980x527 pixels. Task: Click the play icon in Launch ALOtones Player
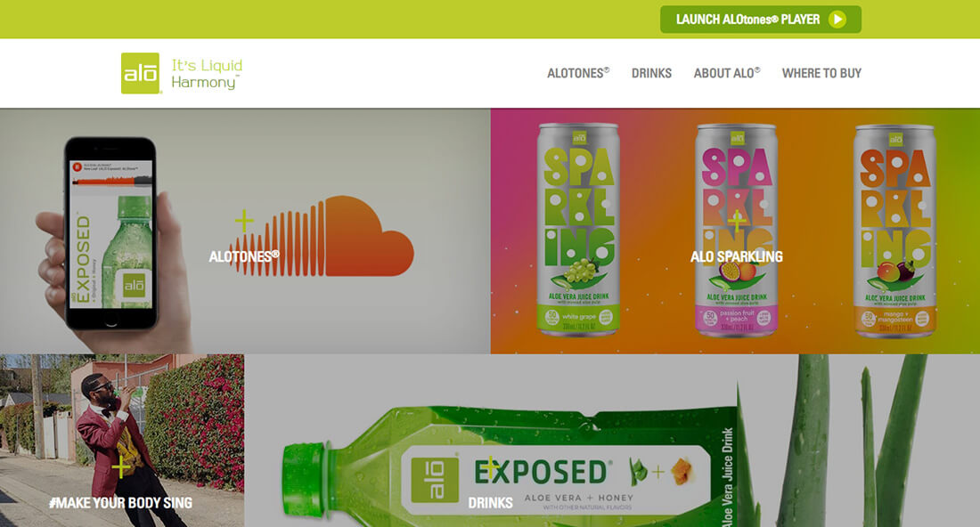[x=837, y=20]
